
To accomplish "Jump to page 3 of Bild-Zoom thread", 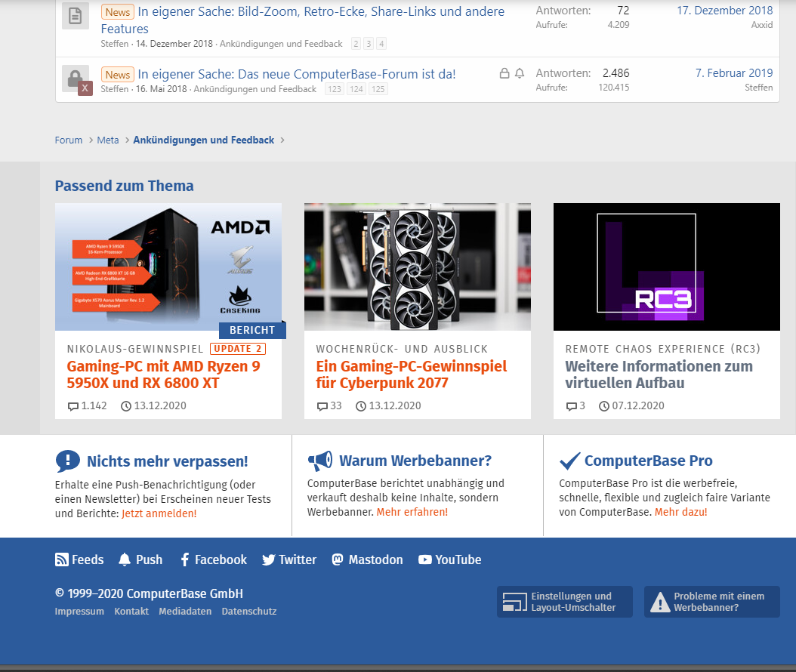I will pyautogui.click(x=369, y=44).
